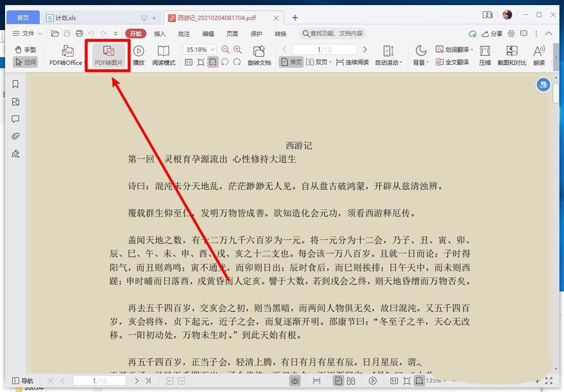Open the attachments paperclip panel in sidebar
The width and height of the screenshot is (564, 392).
coord(15,136)
